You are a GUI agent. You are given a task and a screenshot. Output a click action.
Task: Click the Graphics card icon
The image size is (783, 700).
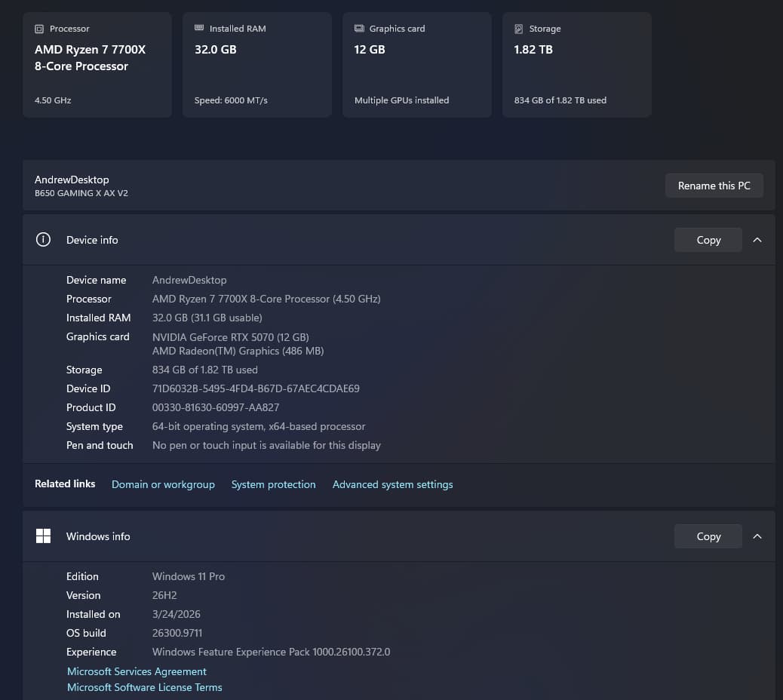[359, 29]
